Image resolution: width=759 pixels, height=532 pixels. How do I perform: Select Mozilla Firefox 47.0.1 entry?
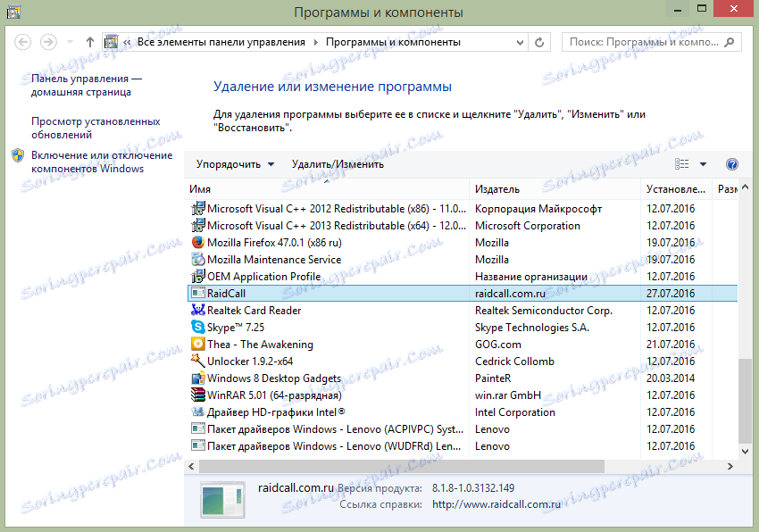tap(274, 243)
